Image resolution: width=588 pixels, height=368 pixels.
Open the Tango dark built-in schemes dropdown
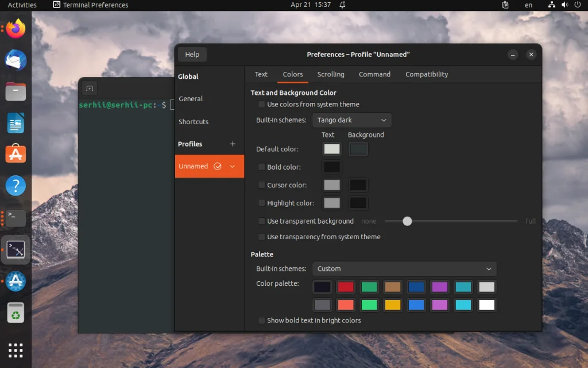click(x=351, y=120)
